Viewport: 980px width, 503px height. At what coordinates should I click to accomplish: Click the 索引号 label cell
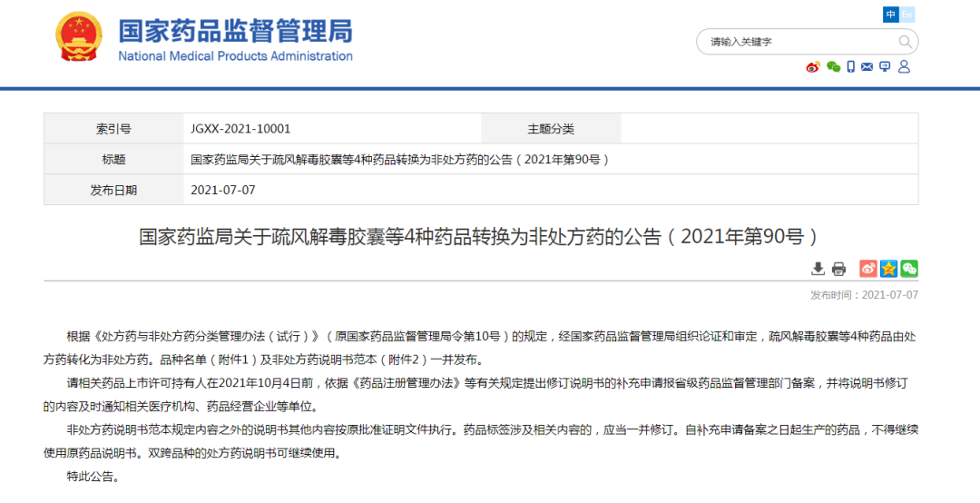click(x=113, y=129)
